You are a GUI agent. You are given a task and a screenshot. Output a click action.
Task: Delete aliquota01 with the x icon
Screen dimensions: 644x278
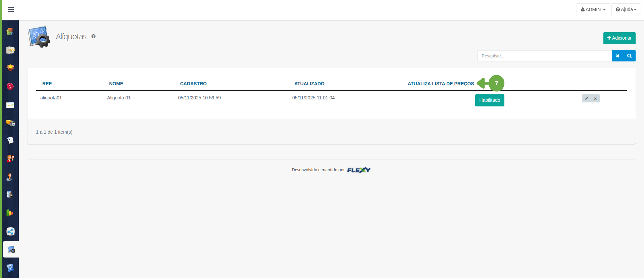[595, 98]
